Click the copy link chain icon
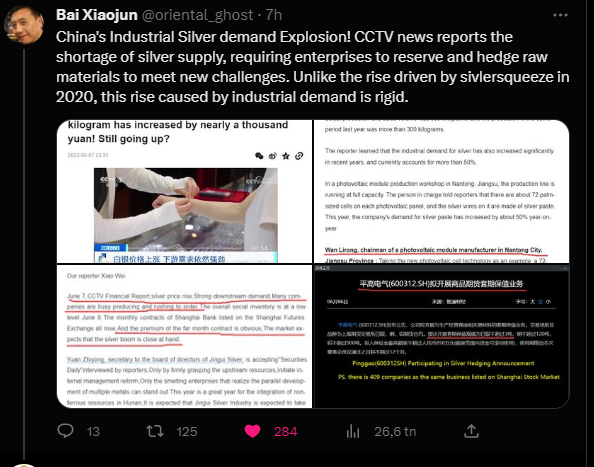594x467 pixels. click(x=299, y=156)
